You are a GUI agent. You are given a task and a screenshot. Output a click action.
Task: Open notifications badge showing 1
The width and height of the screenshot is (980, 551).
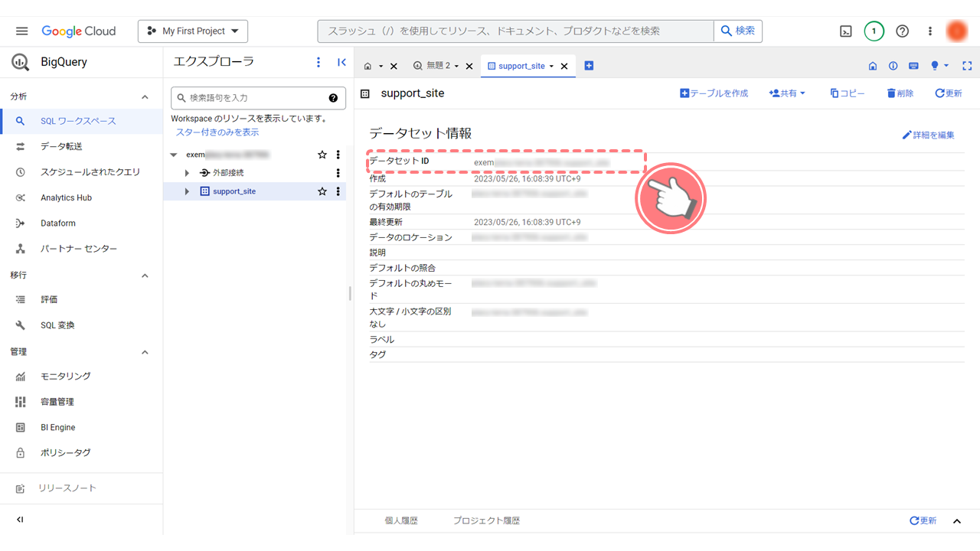tap(874, 31)
